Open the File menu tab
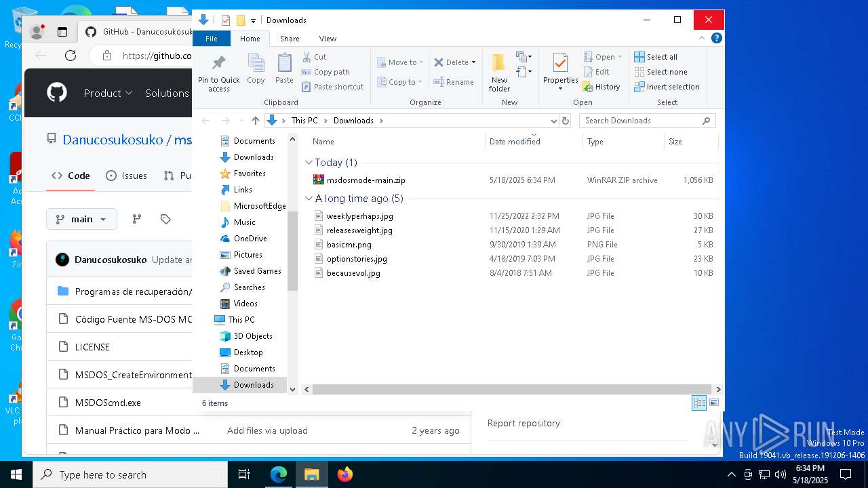868x488 pixels. [x=212, y=39]
